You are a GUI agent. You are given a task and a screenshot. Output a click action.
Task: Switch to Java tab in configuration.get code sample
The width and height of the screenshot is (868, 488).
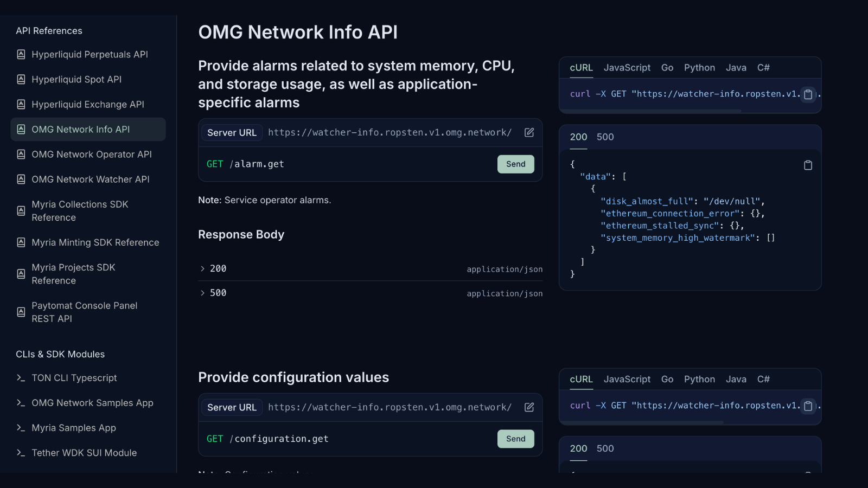coord(736,380)
